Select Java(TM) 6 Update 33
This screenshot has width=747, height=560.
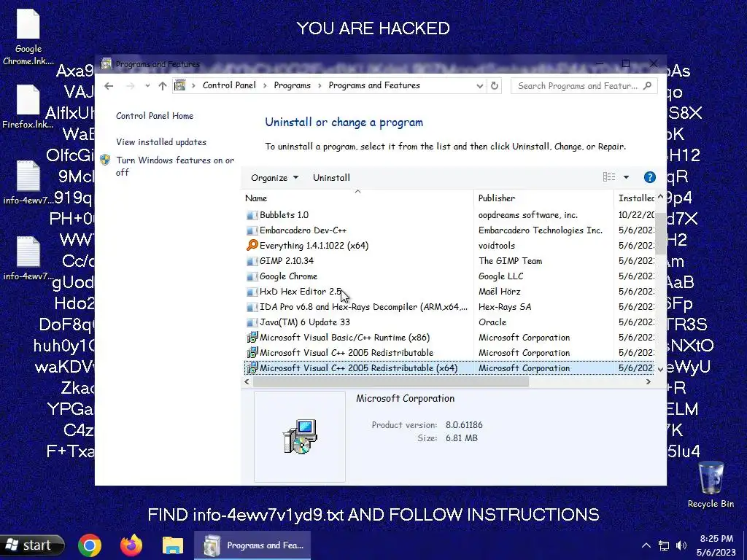pyautogui.click(x=449, y=322)
